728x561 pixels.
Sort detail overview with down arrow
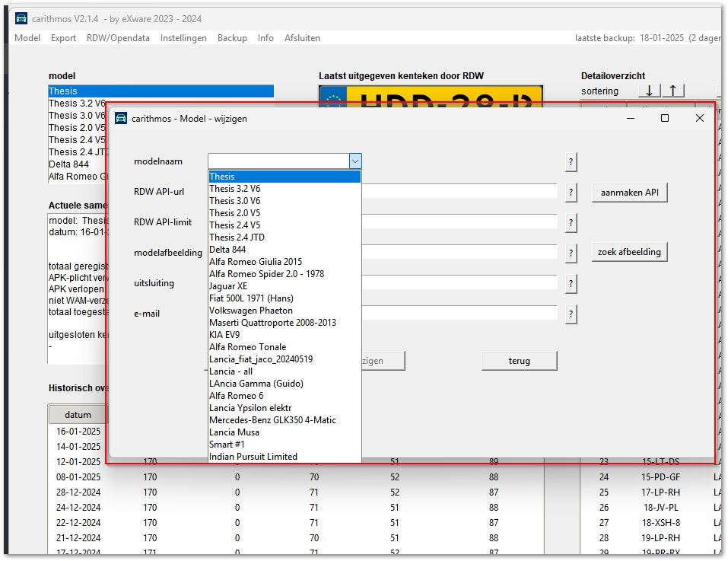[649, 91]
